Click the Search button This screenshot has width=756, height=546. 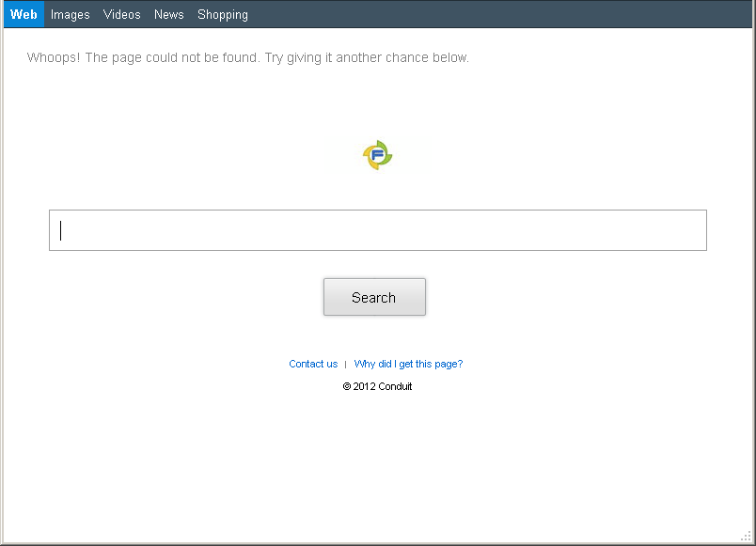pos(374,297)
